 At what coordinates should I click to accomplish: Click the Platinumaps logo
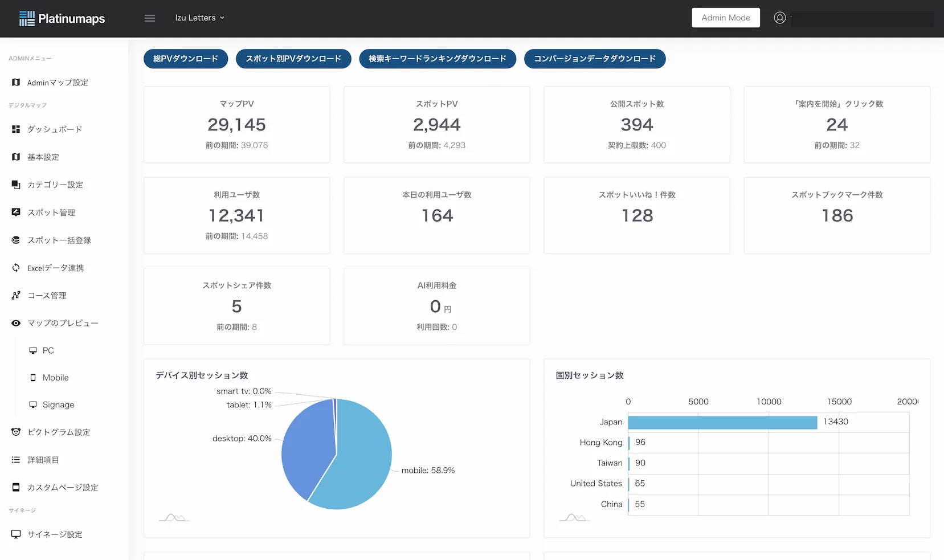pos(62,18)
